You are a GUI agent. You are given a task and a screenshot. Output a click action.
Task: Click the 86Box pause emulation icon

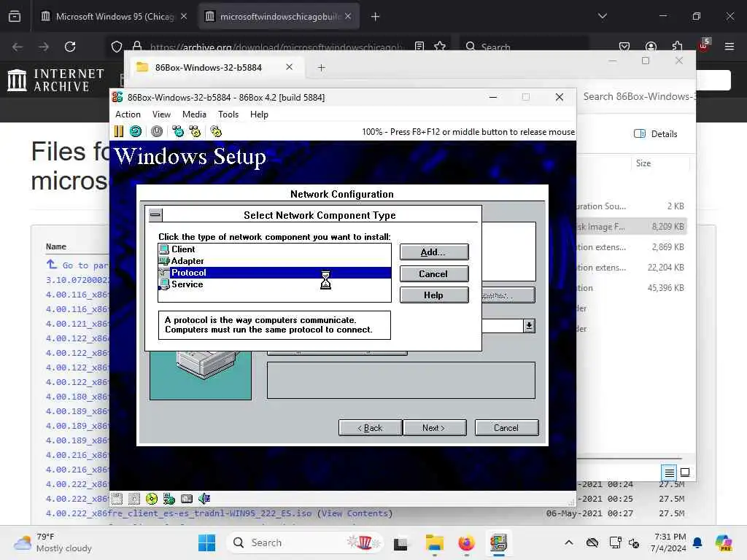pos(119,131)
